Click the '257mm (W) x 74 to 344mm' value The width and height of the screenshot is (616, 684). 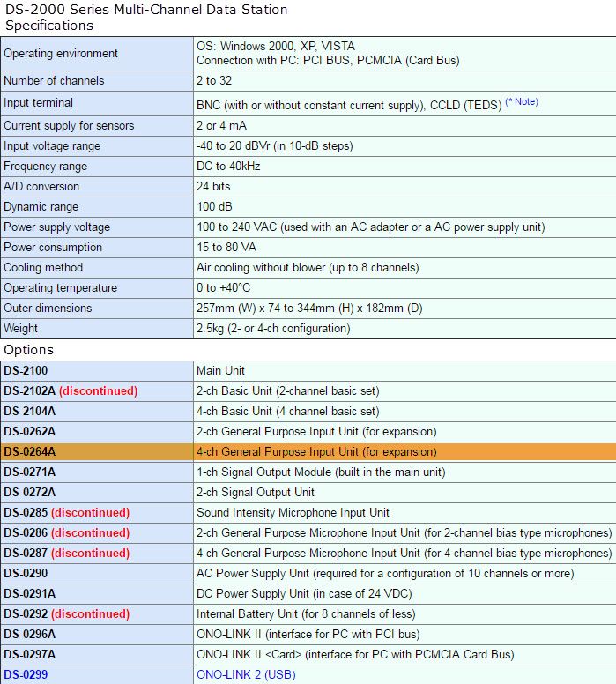[x=309, y=308]
